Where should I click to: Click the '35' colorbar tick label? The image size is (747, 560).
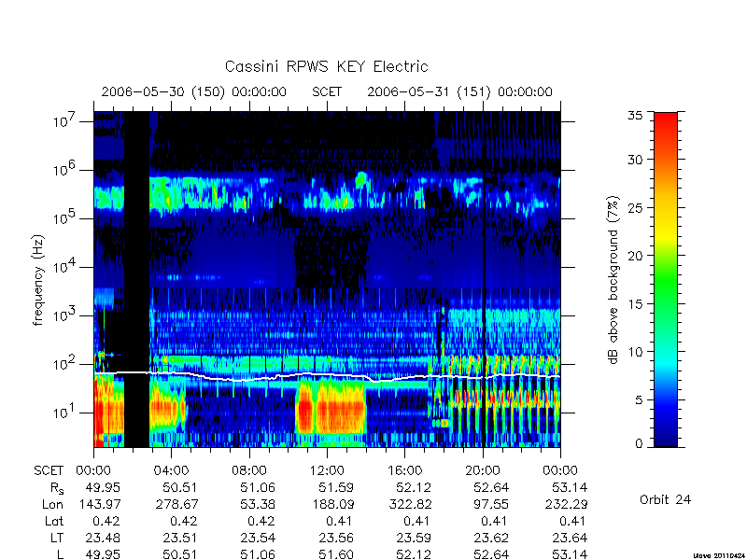[635, 115]
